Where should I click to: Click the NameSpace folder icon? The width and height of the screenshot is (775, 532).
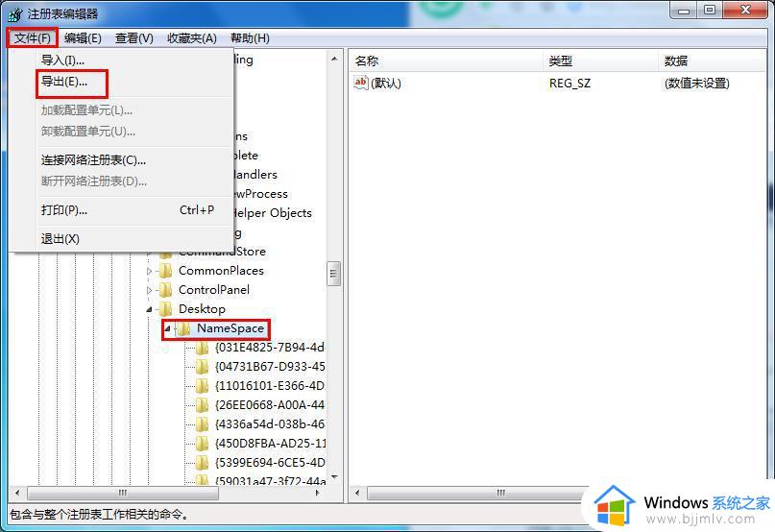pyautogui.click(x=183, y=328)
